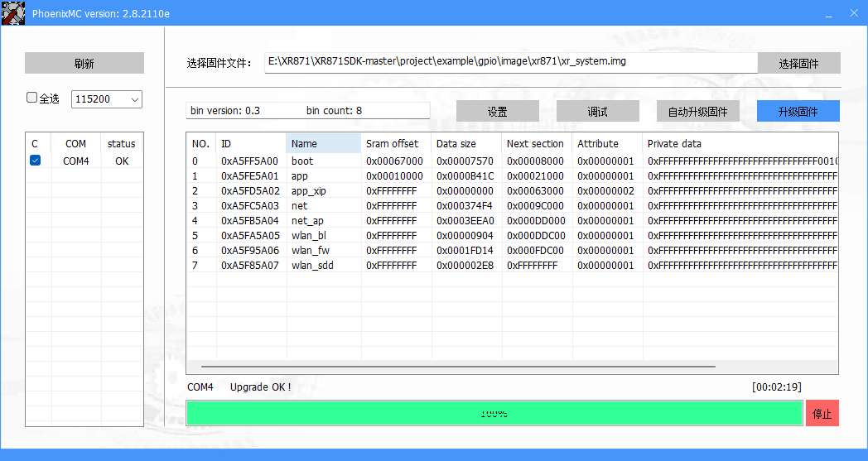Viewport: 868px width, 461px height.
Task: Click the bin count: 8 label
Action: (335, 111)
